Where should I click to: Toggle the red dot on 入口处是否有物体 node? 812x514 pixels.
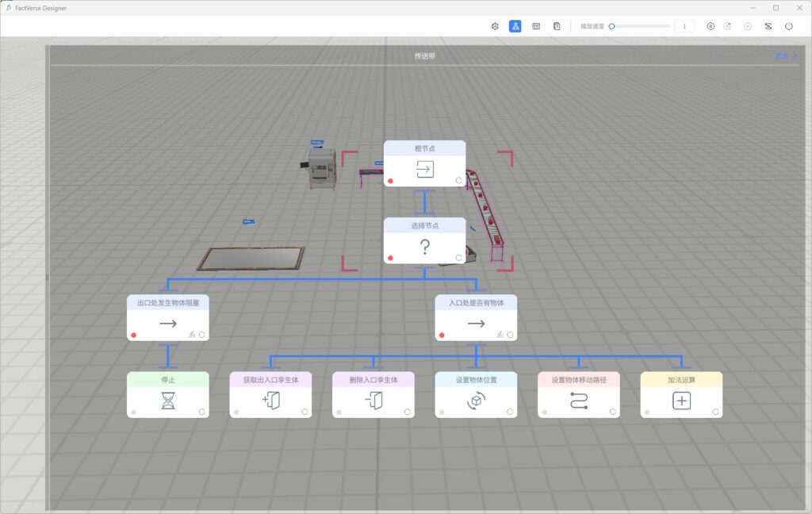pyautogui.click(x=442, y=335)
